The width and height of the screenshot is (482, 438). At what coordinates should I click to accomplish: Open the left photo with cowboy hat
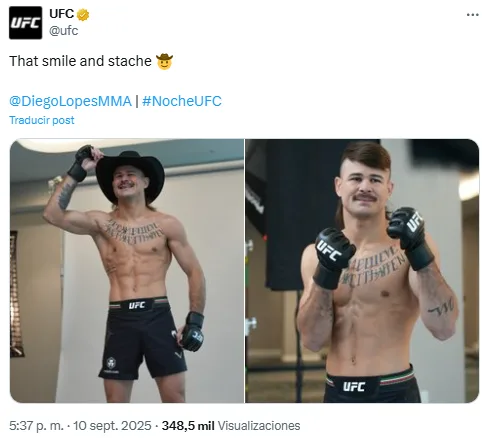coord(127,271)
